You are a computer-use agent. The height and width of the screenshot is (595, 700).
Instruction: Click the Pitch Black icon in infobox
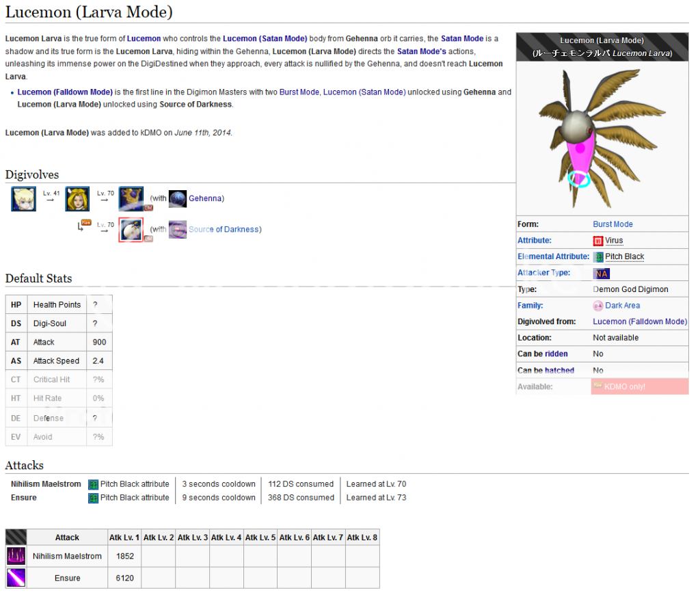click(x=598, y=257)
